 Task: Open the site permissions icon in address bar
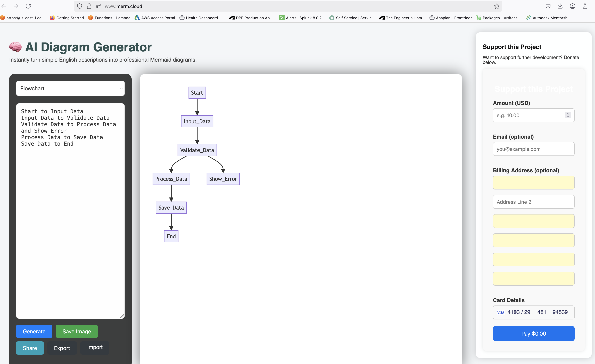pos(98,6)
